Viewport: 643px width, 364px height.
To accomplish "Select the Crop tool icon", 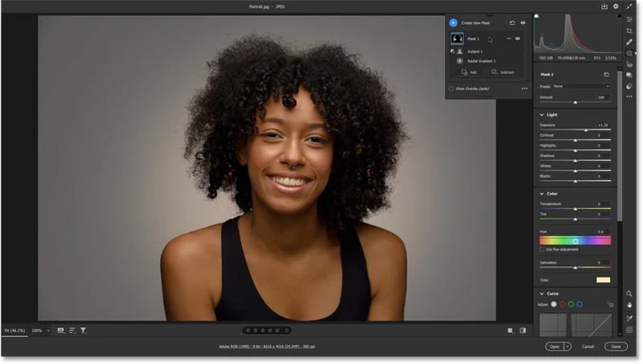I will click(x=629, y=31).
